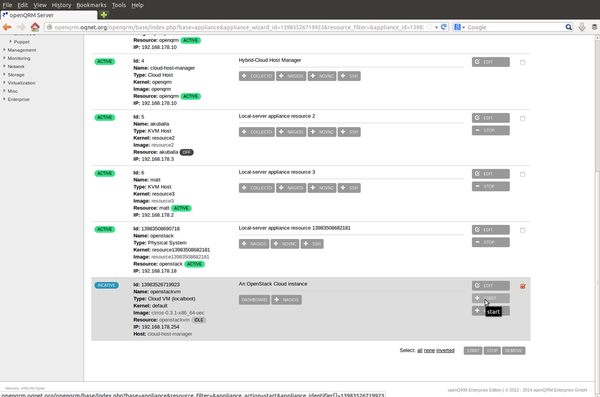Click the 'inverted' select link
This screenshot has height=397, width=600.
[445, 350]
